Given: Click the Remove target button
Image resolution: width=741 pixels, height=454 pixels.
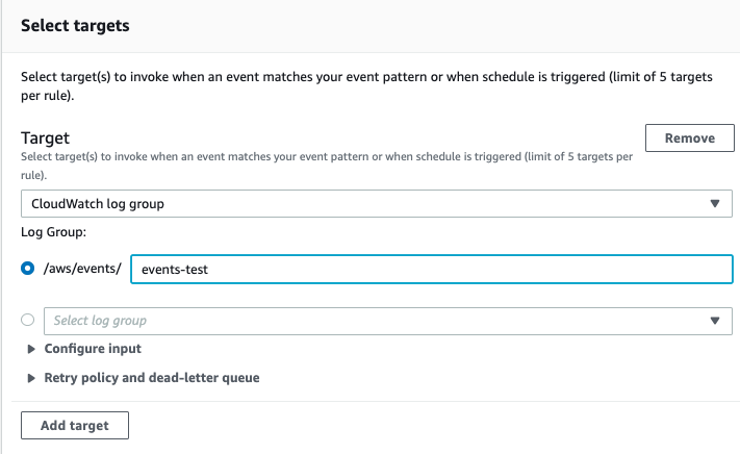Looking at the screenshot, I should (x=689, y=138).
